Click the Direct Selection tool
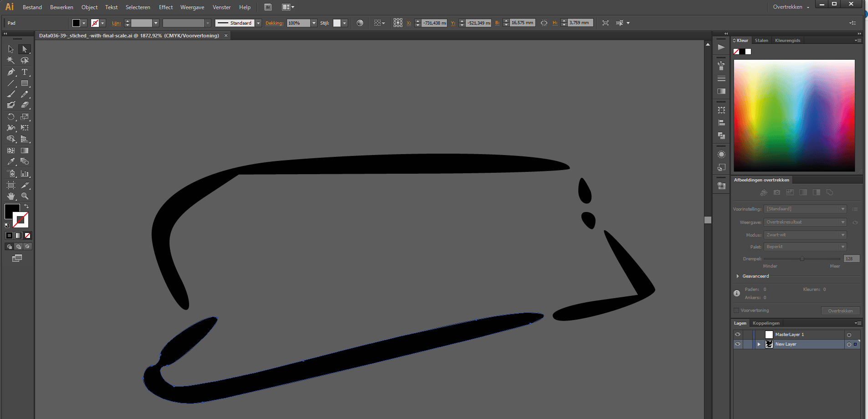The width and height of the screenshot is (868, 419). click(25, 49)
